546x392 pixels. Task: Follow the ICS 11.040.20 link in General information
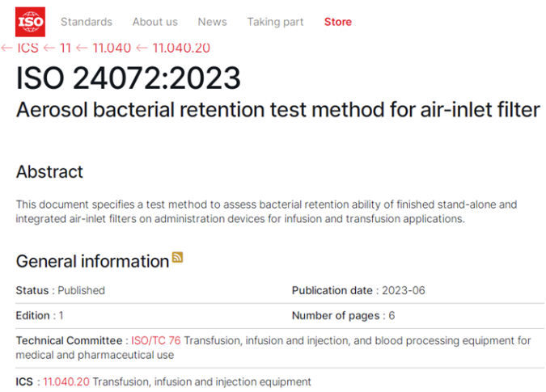(66, 382)
